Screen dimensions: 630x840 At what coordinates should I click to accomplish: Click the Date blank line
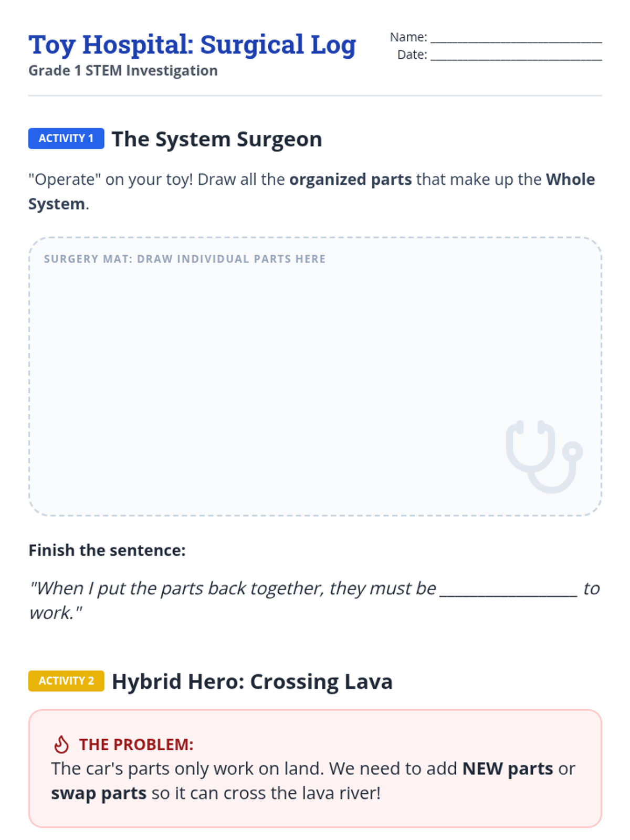pos(516,55)
